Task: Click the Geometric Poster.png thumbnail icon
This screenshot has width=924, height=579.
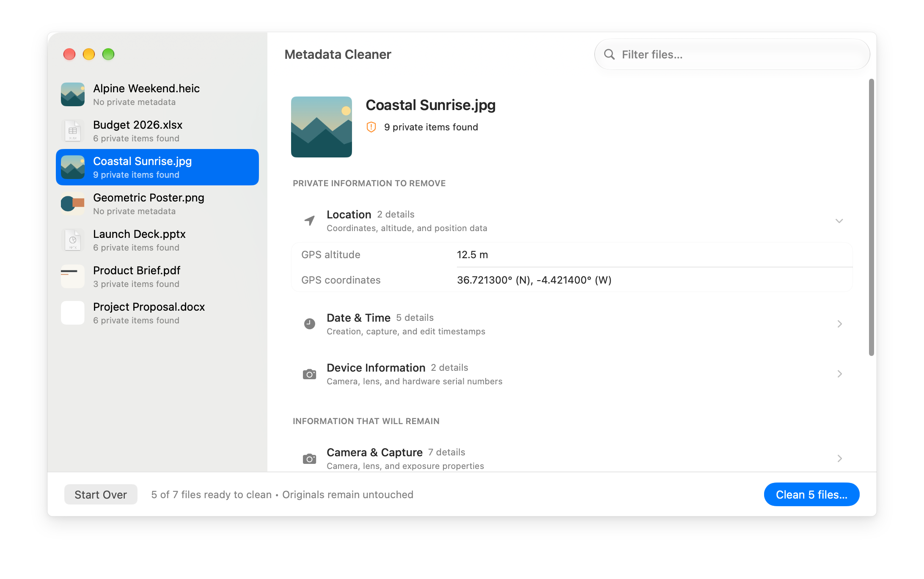Action: pyautogui.click(x=73, y=204)
